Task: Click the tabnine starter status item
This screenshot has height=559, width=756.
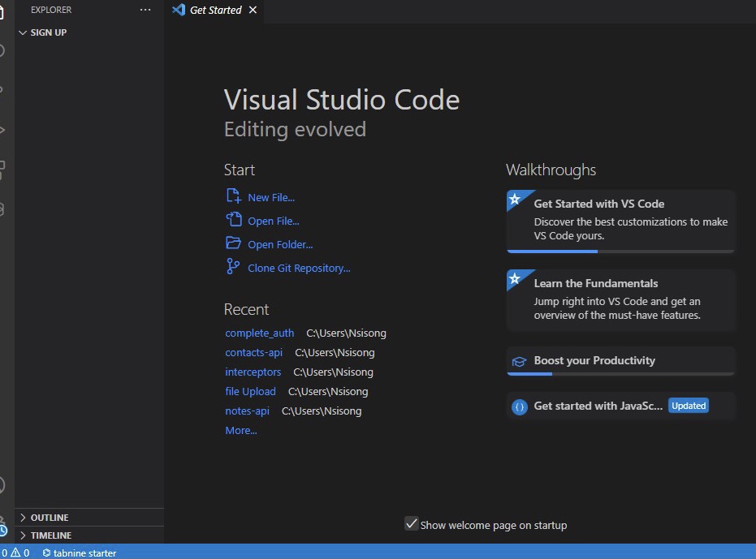Action: tap(80, 553)
